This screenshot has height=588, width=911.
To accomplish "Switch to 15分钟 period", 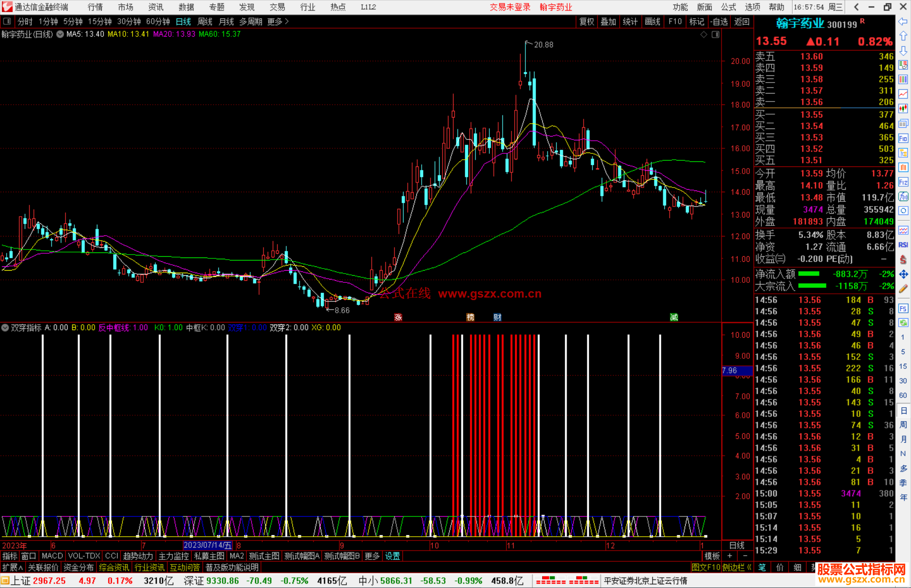I will 100,21.
